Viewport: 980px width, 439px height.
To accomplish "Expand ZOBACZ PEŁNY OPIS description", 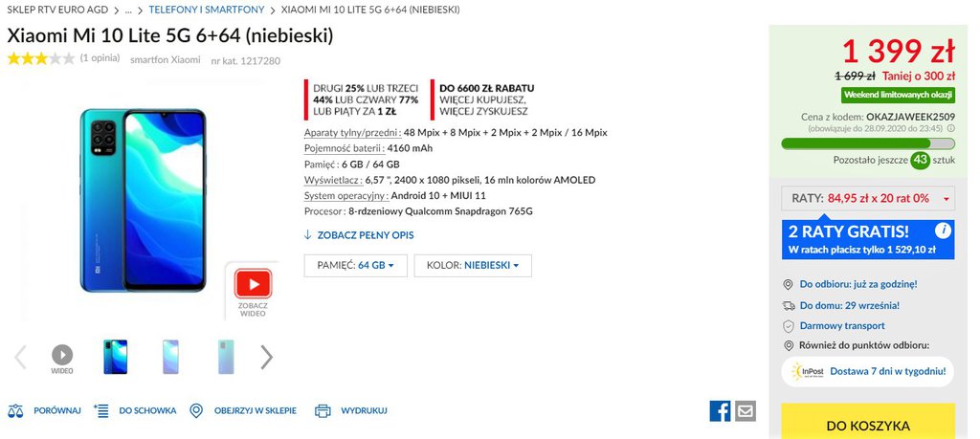I will point(359,234).
